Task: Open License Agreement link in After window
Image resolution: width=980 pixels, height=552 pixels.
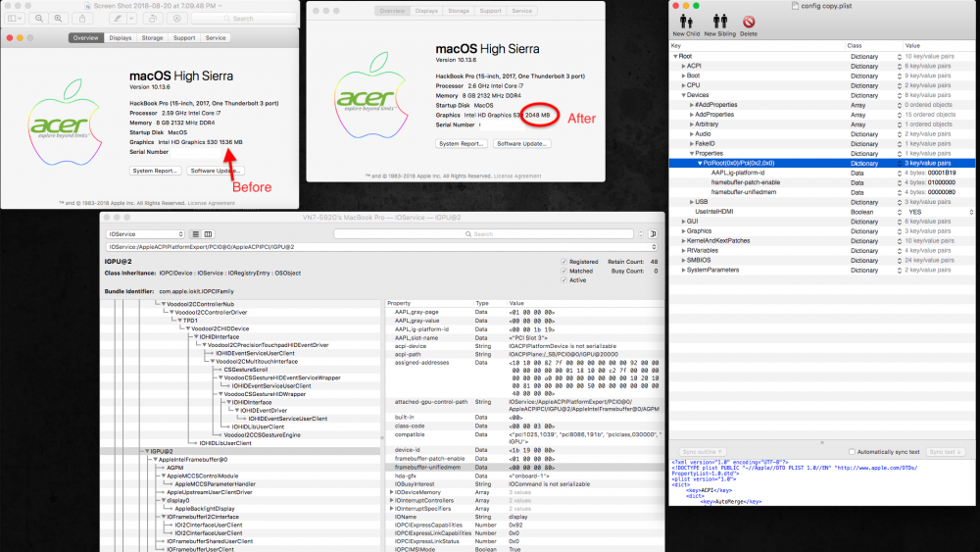Action: point(517,176)
